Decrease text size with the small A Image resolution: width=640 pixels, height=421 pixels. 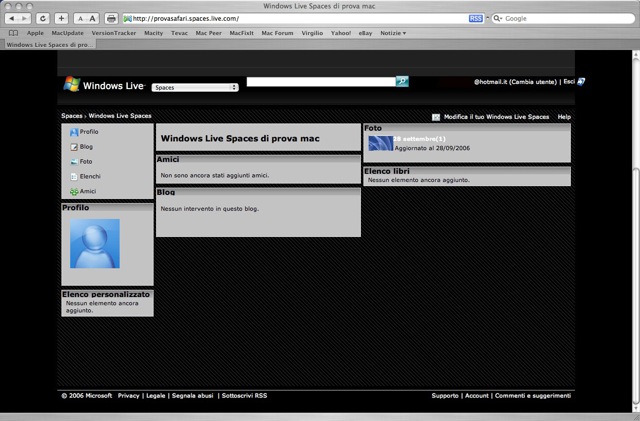(80, 19)
